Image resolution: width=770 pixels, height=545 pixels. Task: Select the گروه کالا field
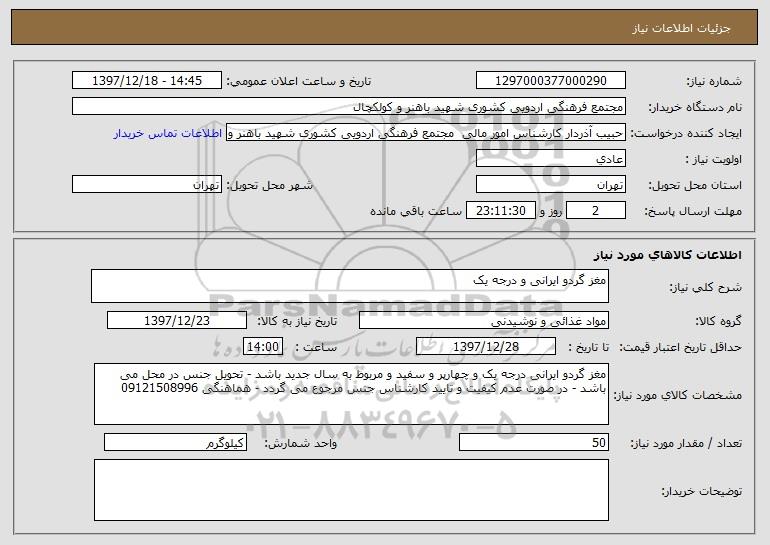click(484, 321)
